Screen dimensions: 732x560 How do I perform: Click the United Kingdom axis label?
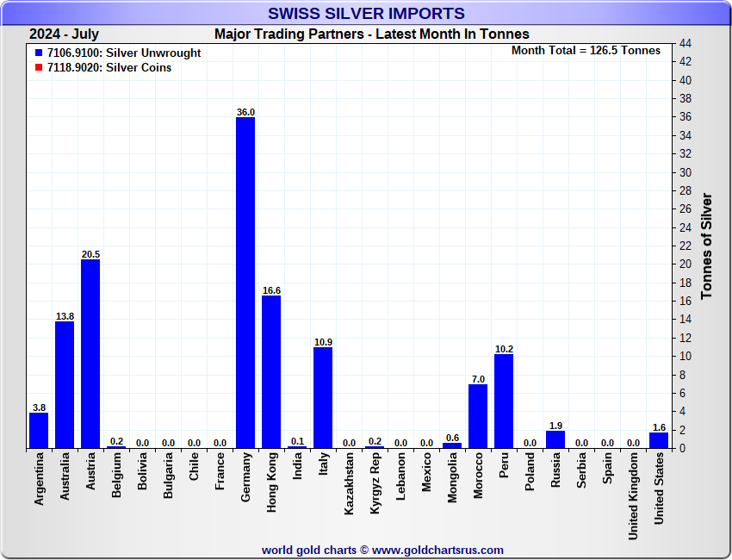pyautogui.click(x=634, y=496)
